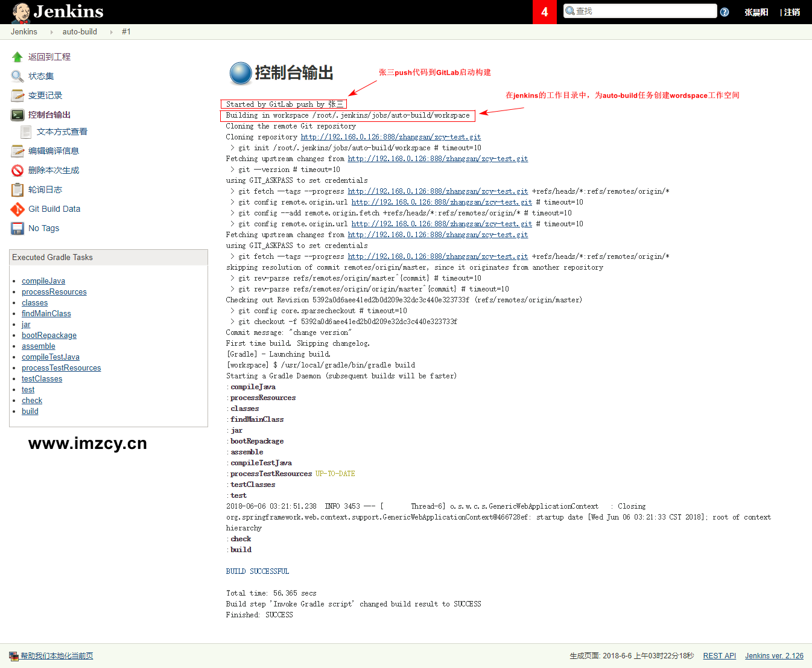Screen dimensions: 812x668
Task: Click the REST API footer link
Action: click(x=719, y=656)
